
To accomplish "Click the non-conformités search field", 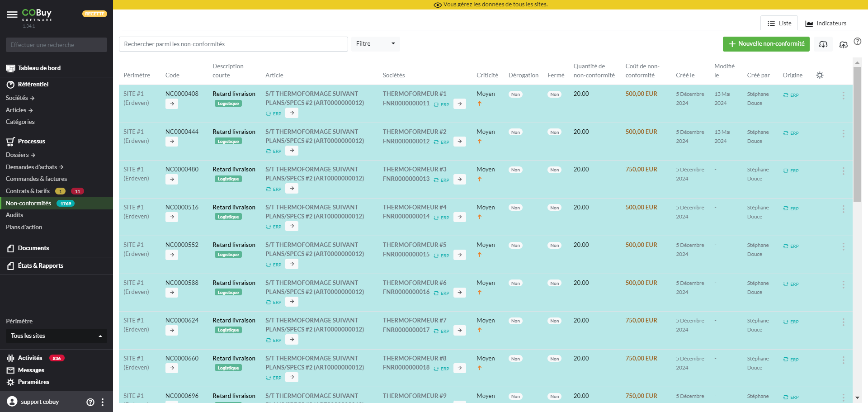I will pos(233,44).
